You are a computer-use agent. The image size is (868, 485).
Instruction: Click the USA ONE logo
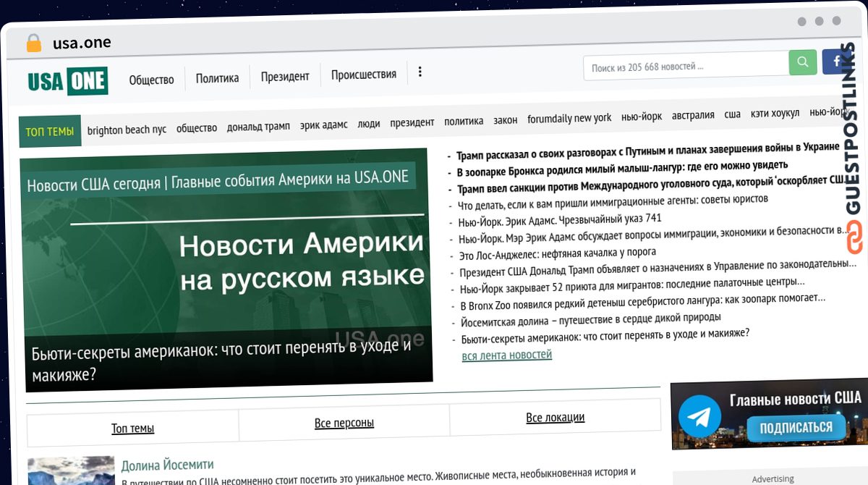66,81
